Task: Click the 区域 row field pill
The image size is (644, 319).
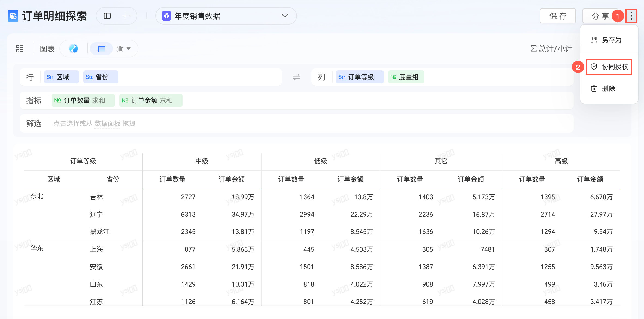Action: (62, 77)
